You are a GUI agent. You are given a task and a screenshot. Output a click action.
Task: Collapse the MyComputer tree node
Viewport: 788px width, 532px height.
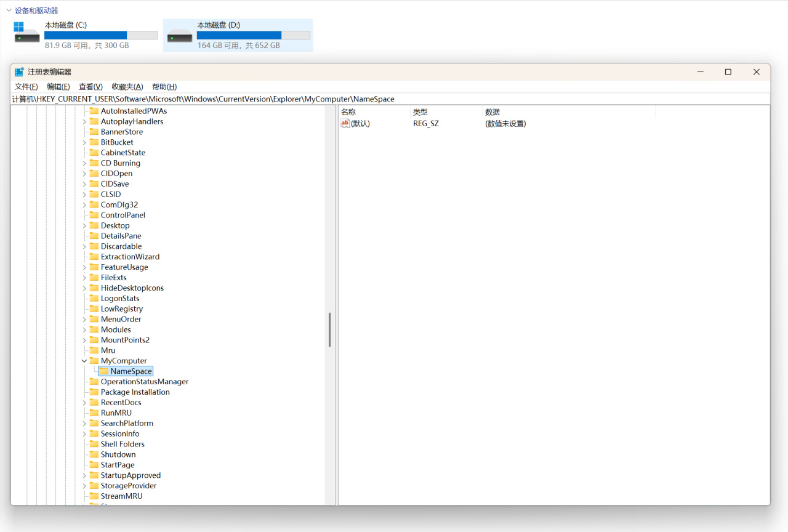[x=84, y=361]
